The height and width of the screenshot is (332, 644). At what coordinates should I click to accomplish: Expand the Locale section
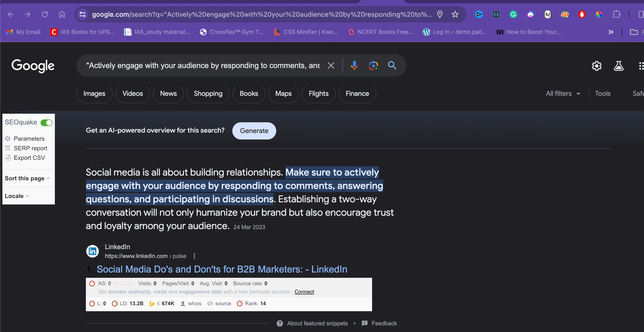[17, 196]
